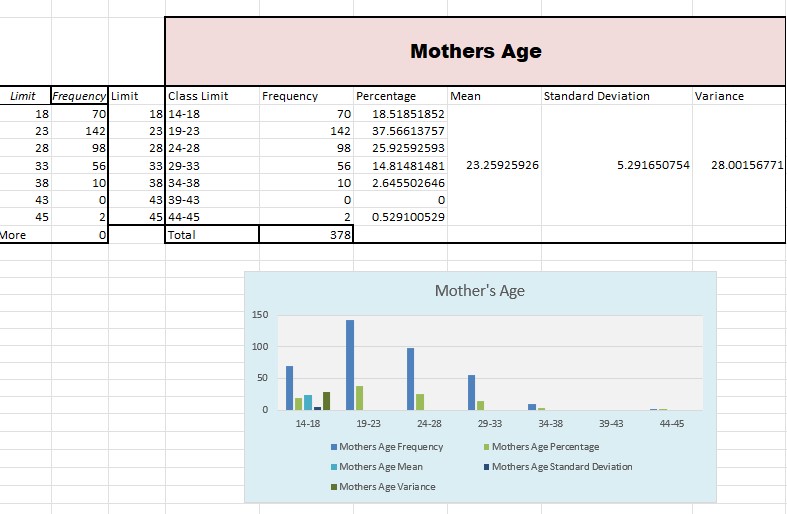The image size is (787, 514).
Task: Select the class limit cell 44-45
Action: click(212, 217)
